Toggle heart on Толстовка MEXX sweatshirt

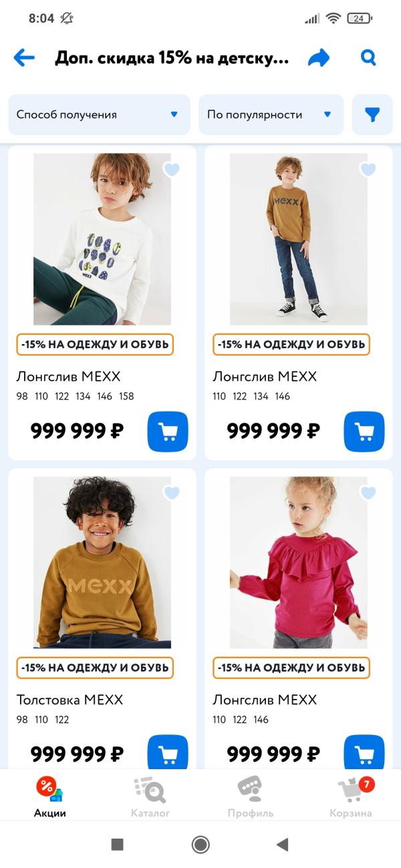click(x=172, y=493)
